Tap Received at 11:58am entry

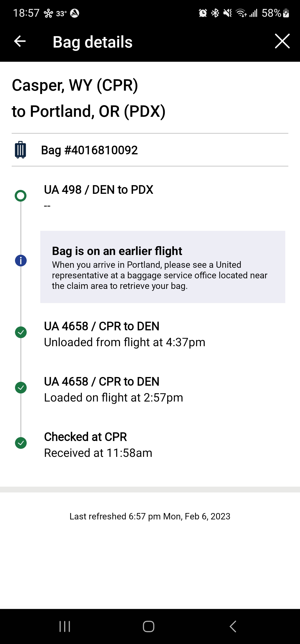[98, 453]
